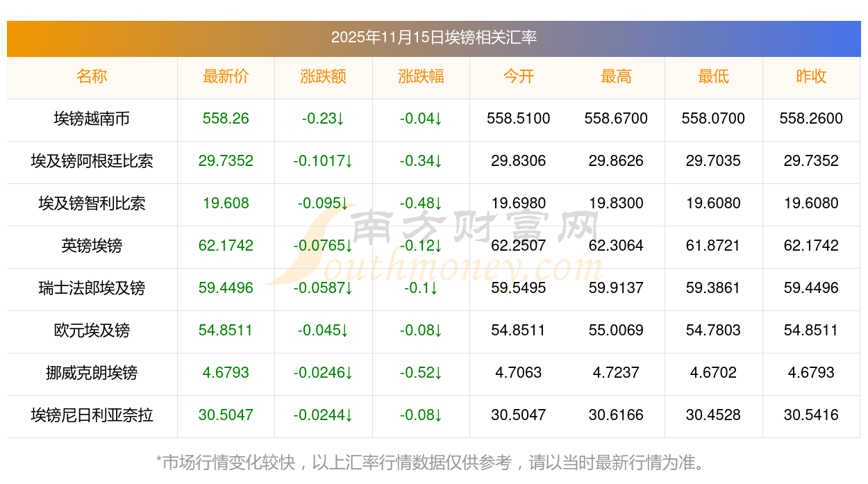Click change amount -0.0244↓
This screenshot has height=484, width=868.
point(324,415)
